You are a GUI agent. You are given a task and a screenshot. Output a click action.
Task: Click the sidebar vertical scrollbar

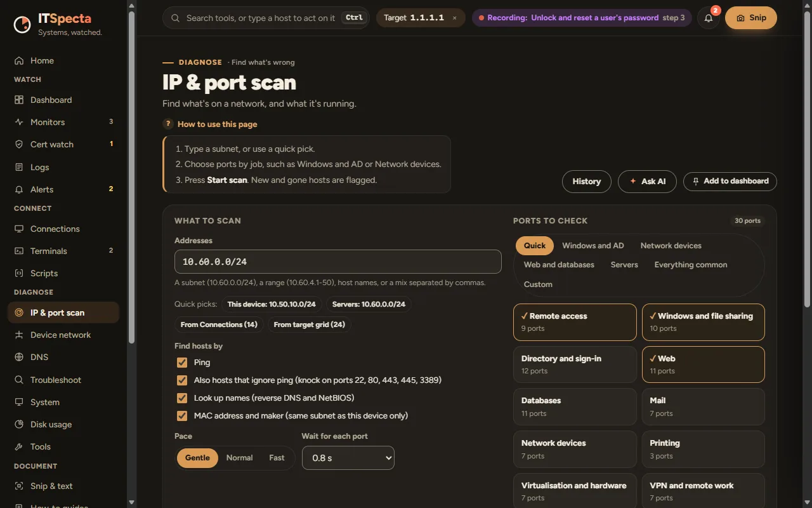tap(132, 178)
